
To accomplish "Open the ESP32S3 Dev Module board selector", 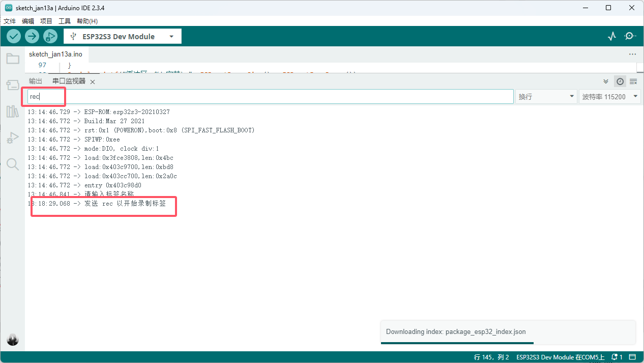I will (122, 37).
